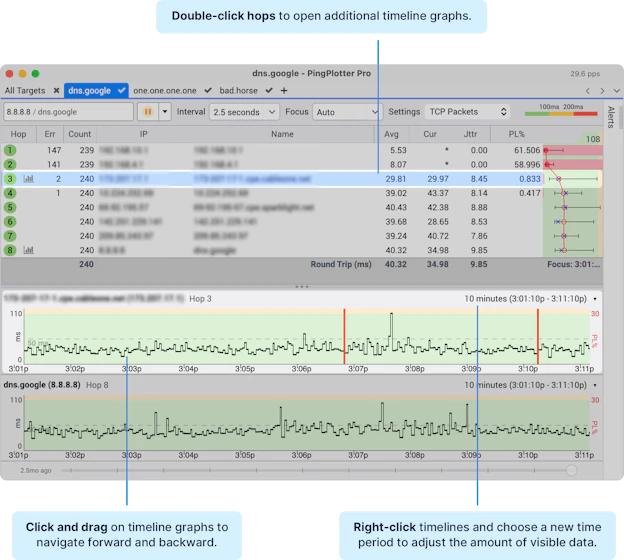Click the Err column header
Viewport: 624px width, 560px height.
coord(50,134)
